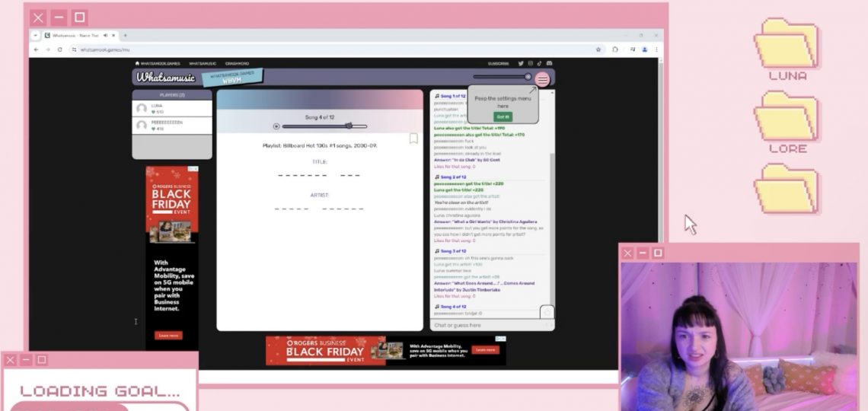Image resolution: width=868 pixels, height=411 pixels.
Task: Click the Subscribe link in header
Action: (499, 63)
